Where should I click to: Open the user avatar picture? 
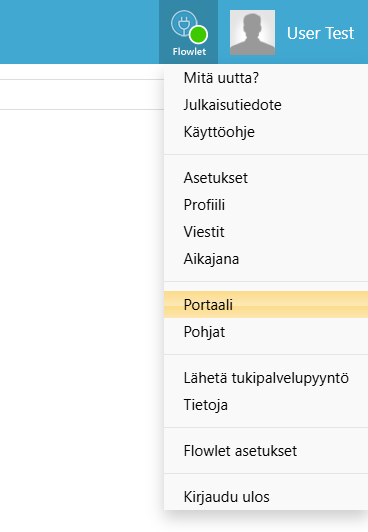coord(252,32)
